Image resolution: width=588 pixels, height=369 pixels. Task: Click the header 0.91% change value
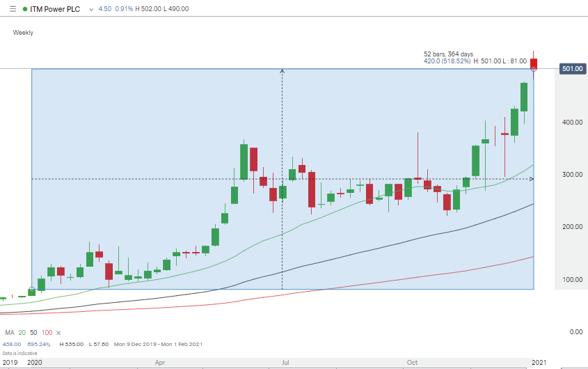pyautogui.click(x=124, y=9)
